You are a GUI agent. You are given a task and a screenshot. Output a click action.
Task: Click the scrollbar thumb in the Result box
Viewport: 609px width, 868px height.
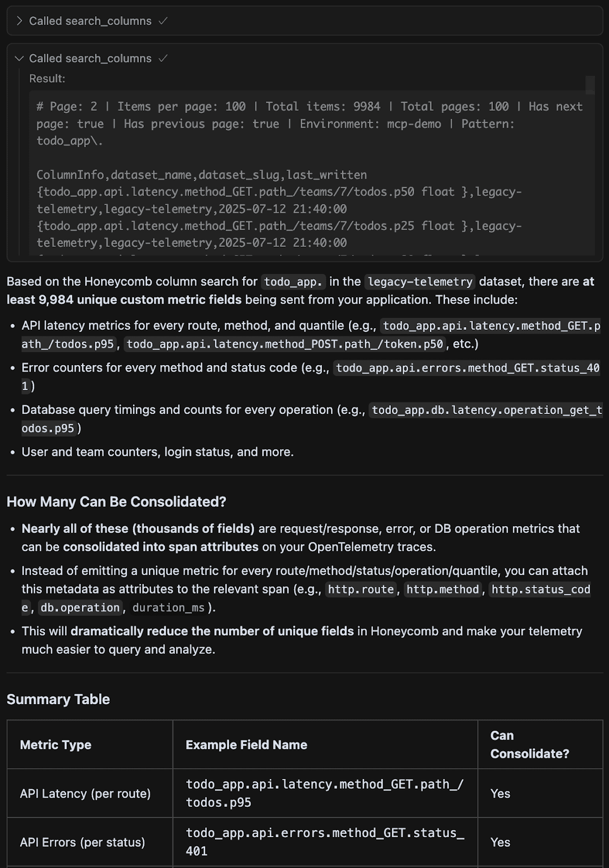coord(590,85)
